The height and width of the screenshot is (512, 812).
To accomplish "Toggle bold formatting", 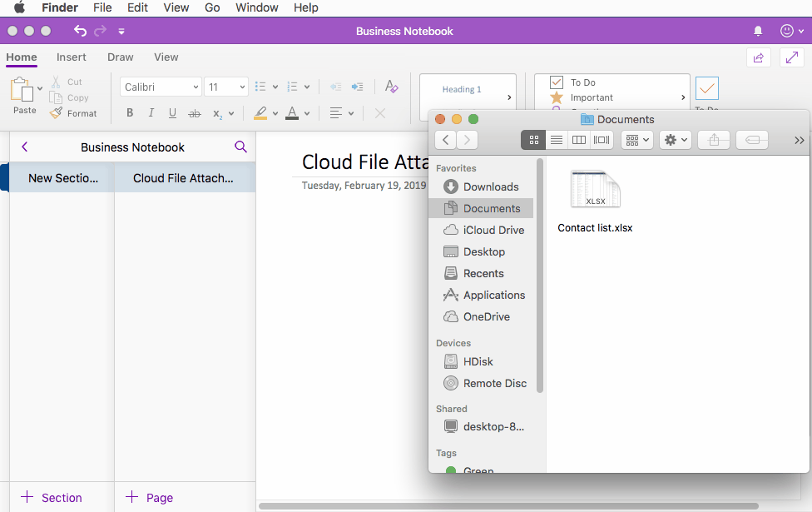I will click(130, 113).
